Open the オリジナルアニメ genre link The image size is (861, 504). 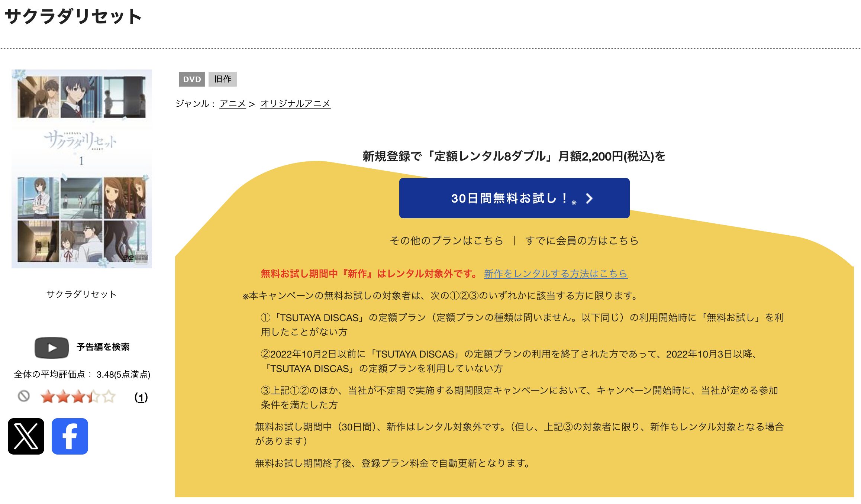coord(295,104)
